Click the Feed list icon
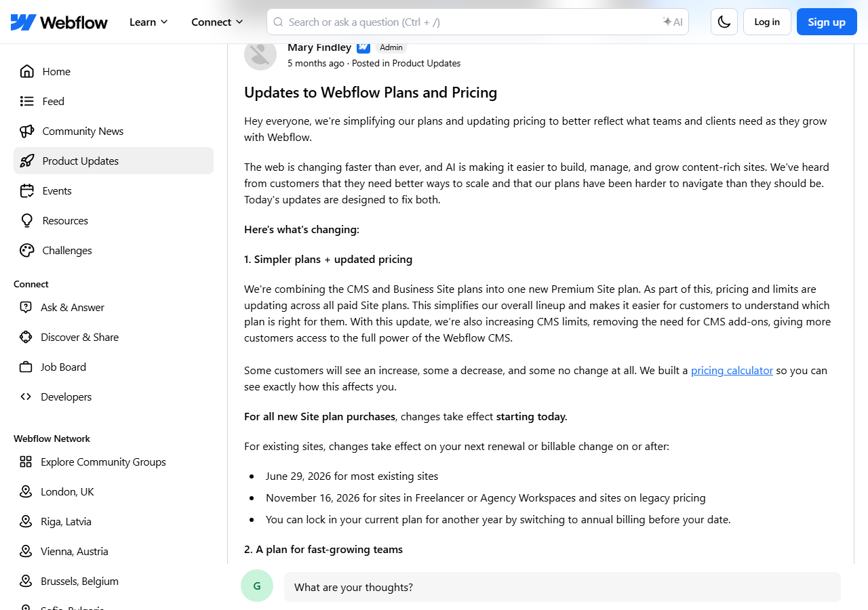 point(27,101)
